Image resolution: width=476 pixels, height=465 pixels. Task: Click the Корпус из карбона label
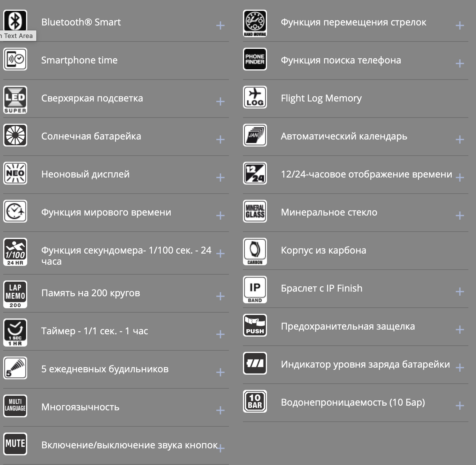[323, 250]
